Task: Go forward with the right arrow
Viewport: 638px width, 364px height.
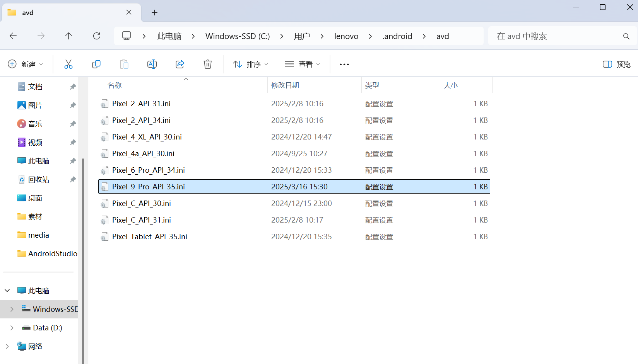Action: (41, 36)
